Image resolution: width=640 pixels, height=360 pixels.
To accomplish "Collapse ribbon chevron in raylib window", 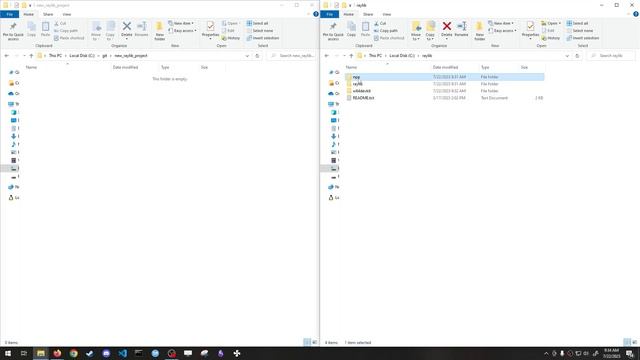I will (628, 14).
